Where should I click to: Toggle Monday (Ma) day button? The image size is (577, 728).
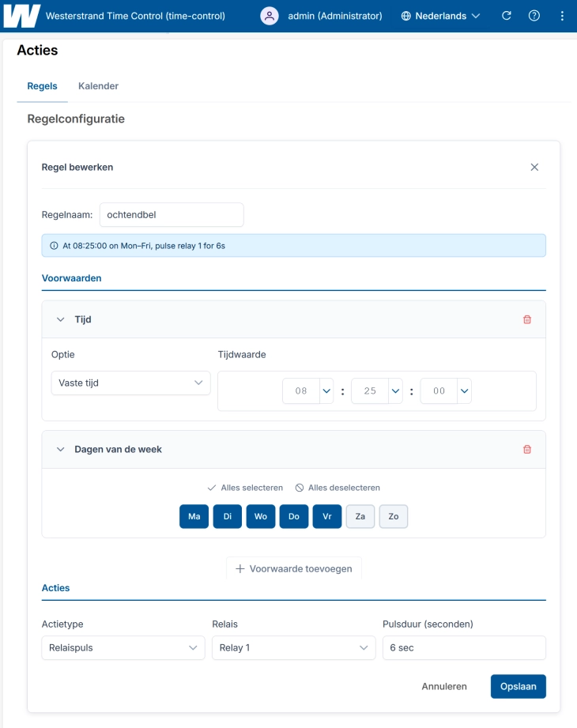(x=194, y=516)
